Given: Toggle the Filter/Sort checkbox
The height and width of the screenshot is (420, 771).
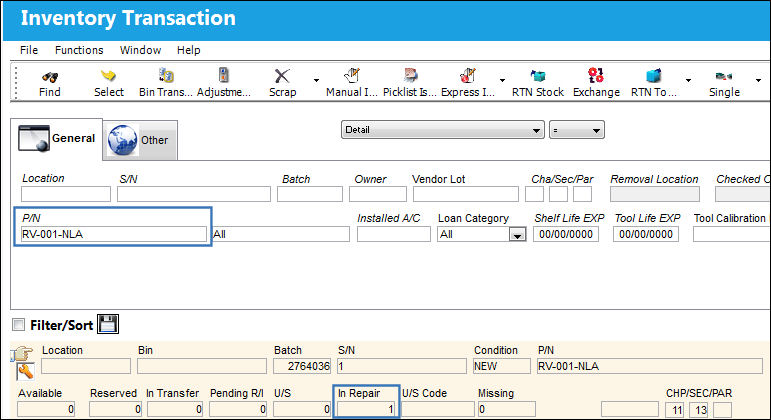Looking at the screenshot, I should coord(19,325).
